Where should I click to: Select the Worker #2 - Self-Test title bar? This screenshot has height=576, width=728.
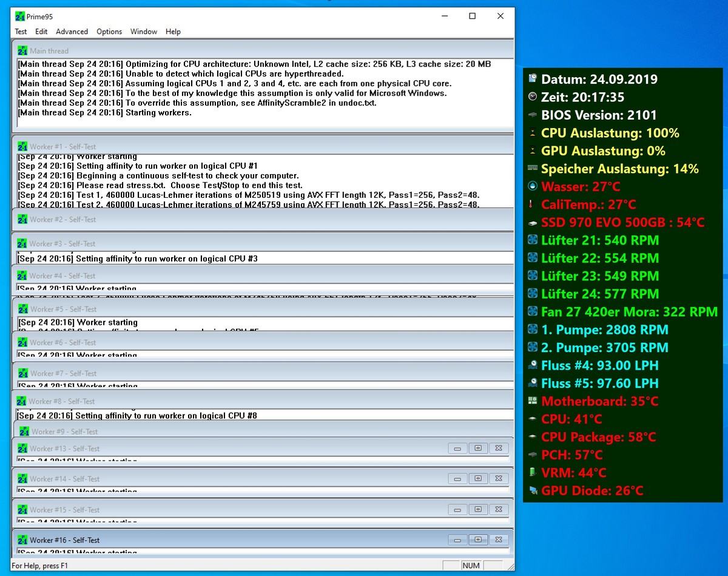[x=262, y=219]
